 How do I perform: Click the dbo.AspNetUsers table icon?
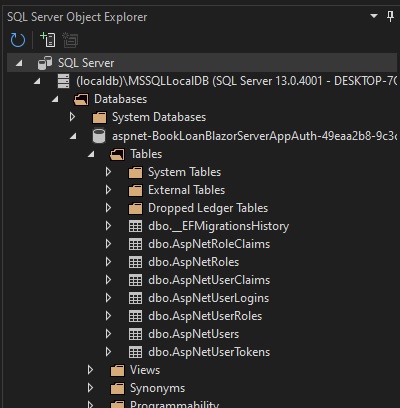pos(135,334)
